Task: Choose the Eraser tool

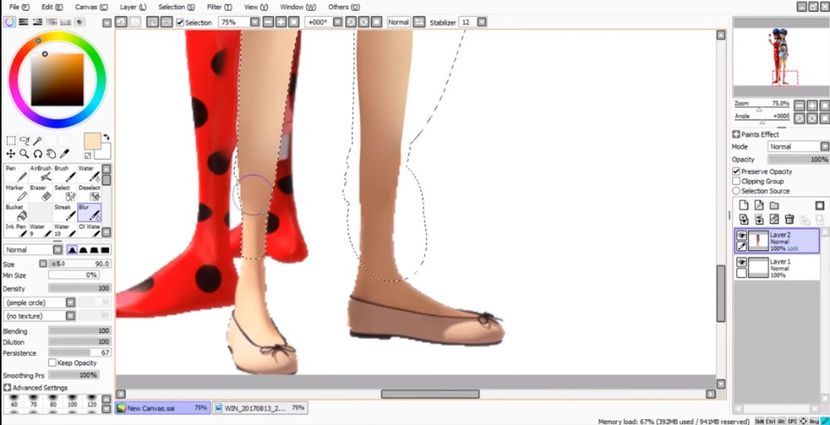Action: click(40, 194)
